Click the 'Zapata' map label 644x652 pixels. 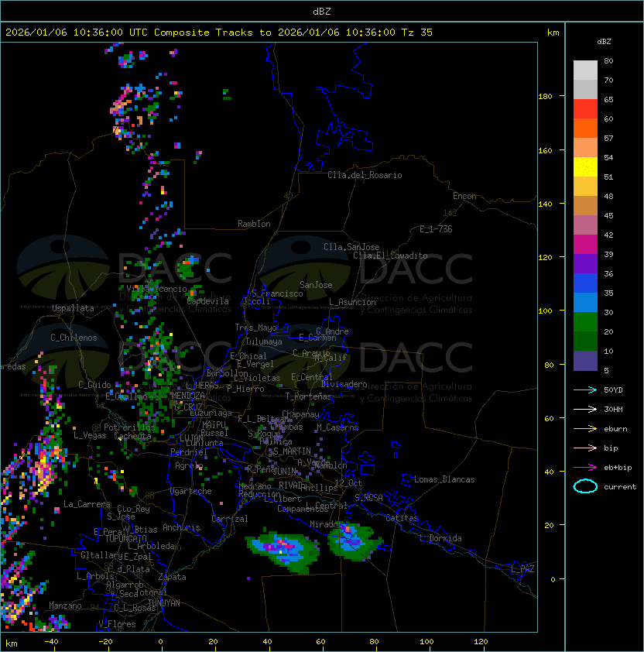coord(172,577)
